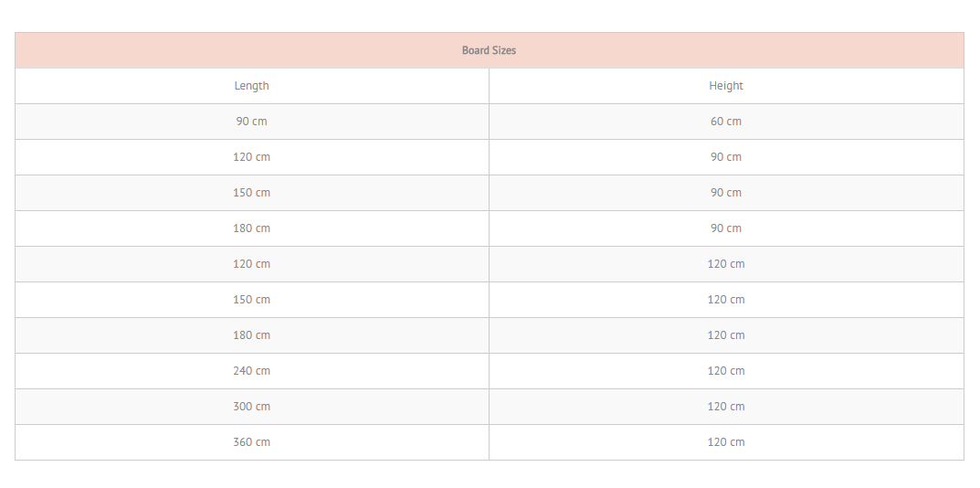980x488 pixels.
Task: Select the Height column heading
Action: point(726,86)
